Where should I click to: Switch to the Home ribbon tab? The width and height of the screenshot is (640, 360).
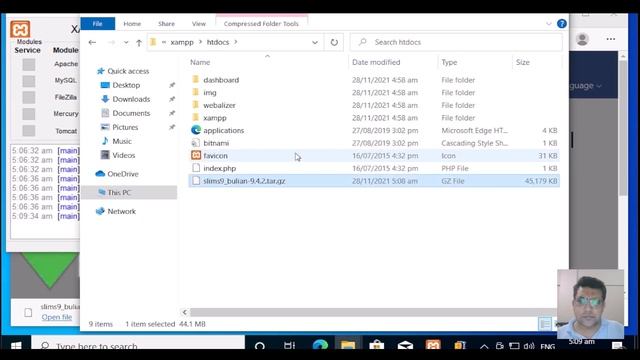pyautogui.click(x=132, y=24)
